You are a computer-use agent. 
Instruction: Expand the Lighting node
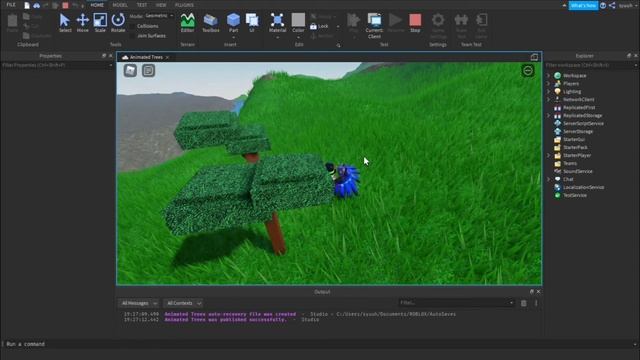548,91
